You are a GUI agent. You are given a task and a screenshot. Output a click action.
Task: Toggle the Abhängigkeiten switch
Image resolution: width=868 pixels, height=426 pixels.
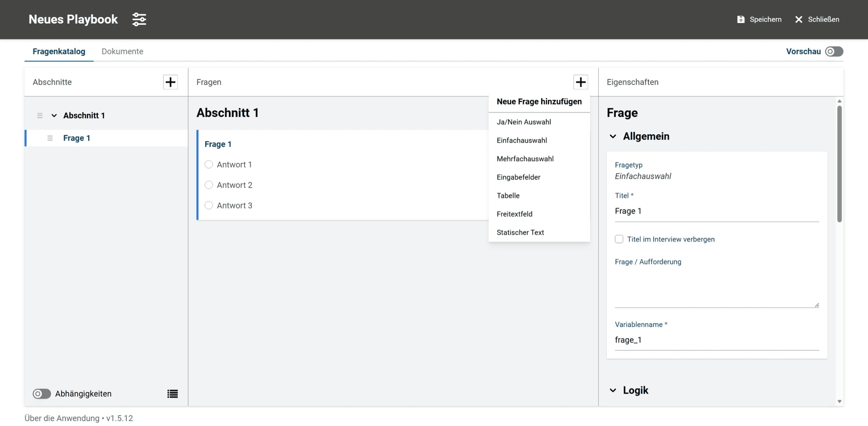coord(42,394)
